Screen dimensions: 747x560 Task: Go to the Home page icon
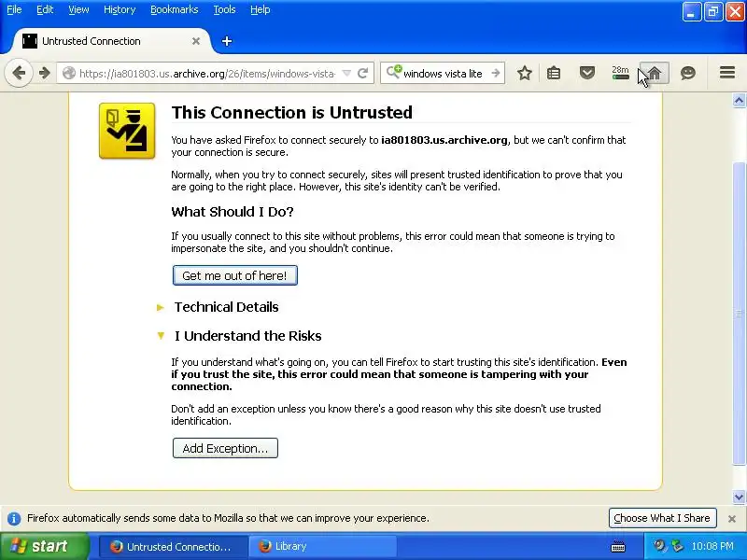[655, 73]
